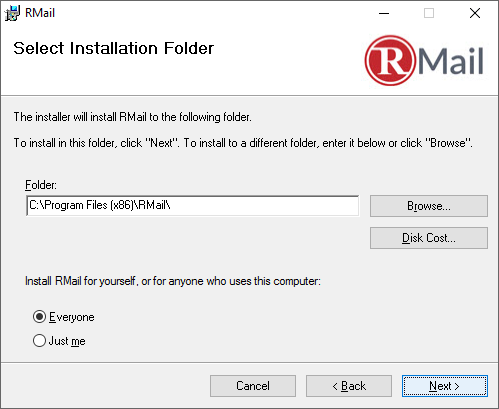
Task: Close the RMail installer window
Action: pyautogui.click(x=475, y=13)
